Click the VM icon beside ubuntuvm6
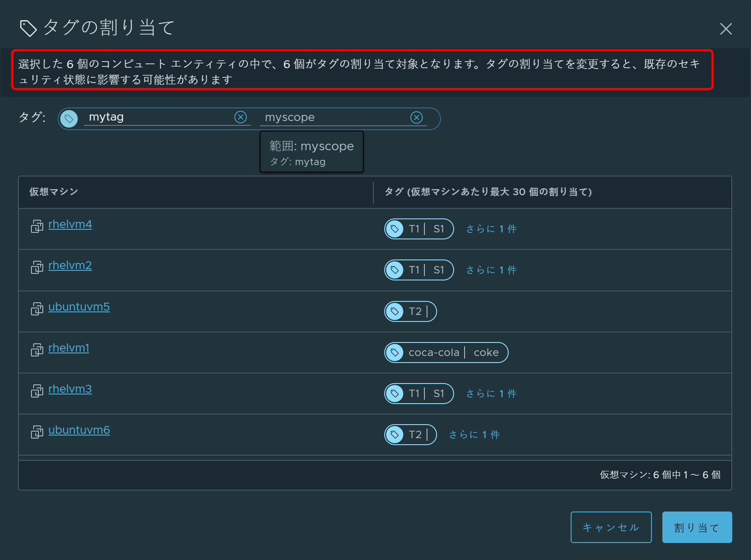The height and width of the screenshot is (560, 751). click(37, 432)
